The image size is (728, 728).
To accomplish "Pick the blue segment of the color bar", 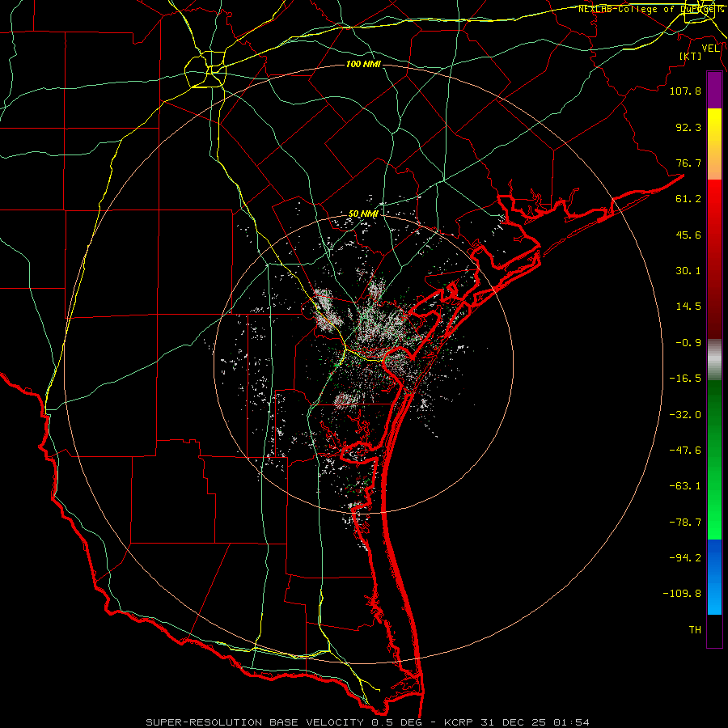I will (x=714, y=577).
